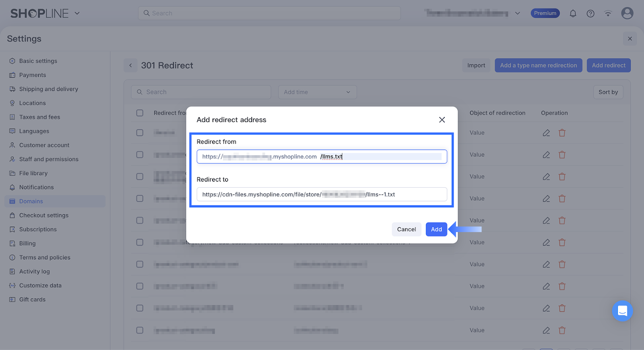Delete the first redirect row via trash icon
This screenshot has width=644, height=350.
562,133
